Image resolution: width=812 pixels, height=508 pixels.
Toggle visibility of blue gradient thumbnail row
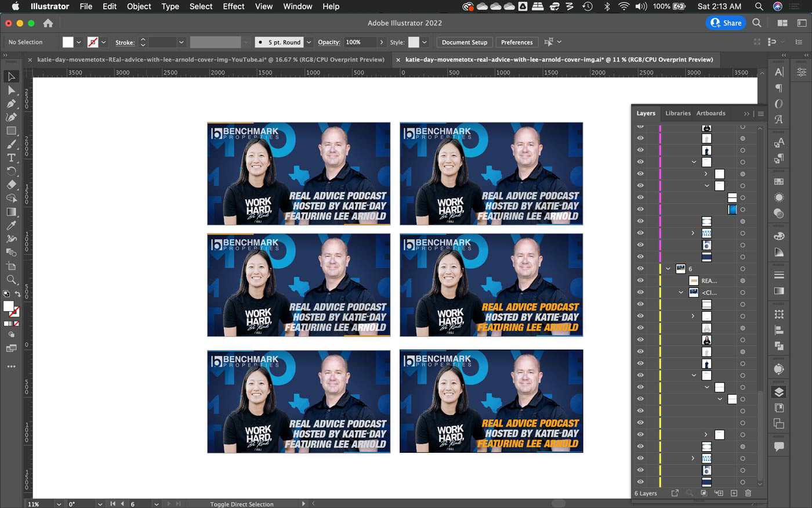(x=640, y=210)
